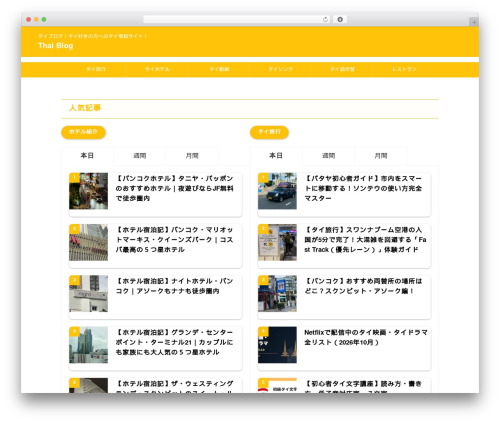
Task: Click the round icon right of the address bar
Action: pos(340,19)
